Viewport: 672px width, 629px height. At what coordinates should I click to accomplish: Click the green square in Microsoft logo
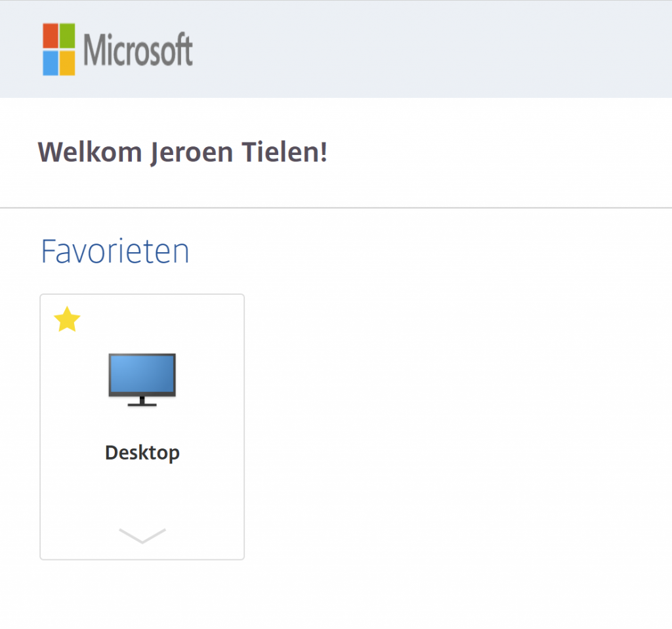tap(68, 36)
